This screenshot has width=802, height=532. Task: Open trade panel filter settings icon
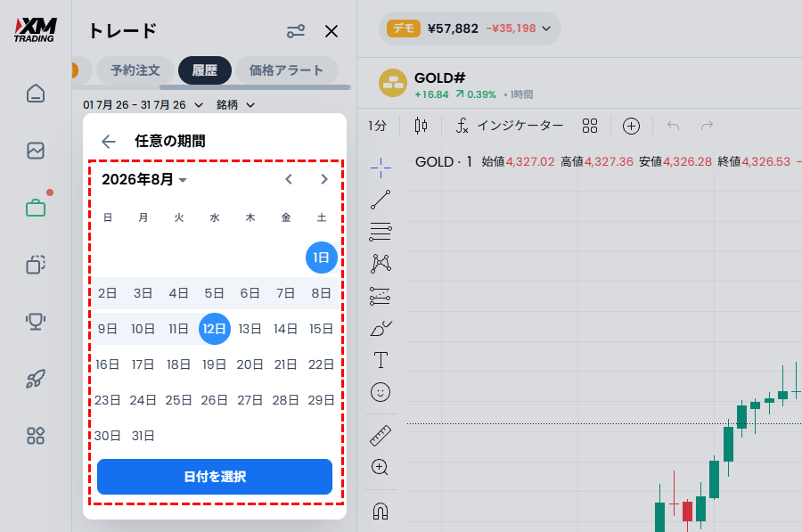[296, 31]
